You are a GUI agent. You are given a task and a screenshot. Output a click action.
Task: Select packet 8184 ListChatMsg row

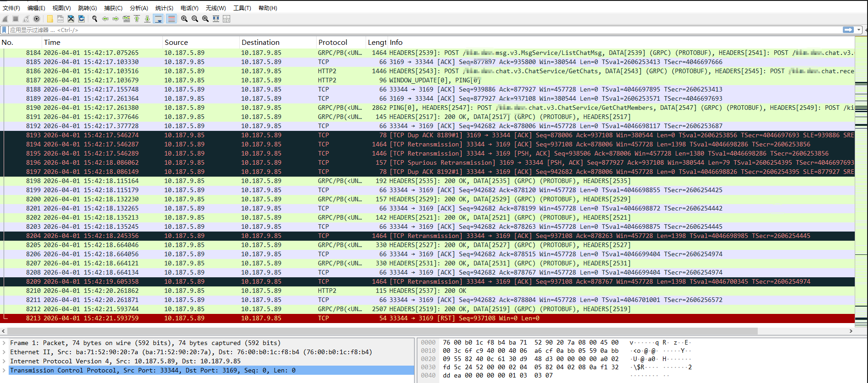[x=427, y=53]
